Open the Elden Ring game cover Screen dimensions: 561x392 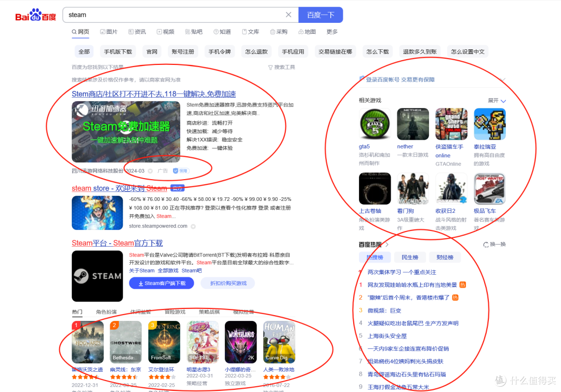pyautogui.click(x=164, y=342)
